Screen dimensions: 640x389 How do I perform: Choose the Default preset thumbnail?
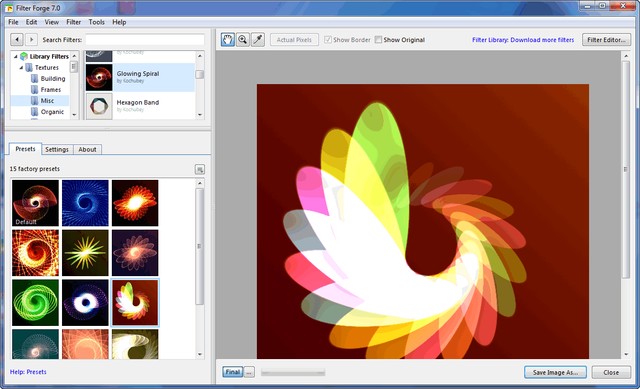click(x=35, y=203)
